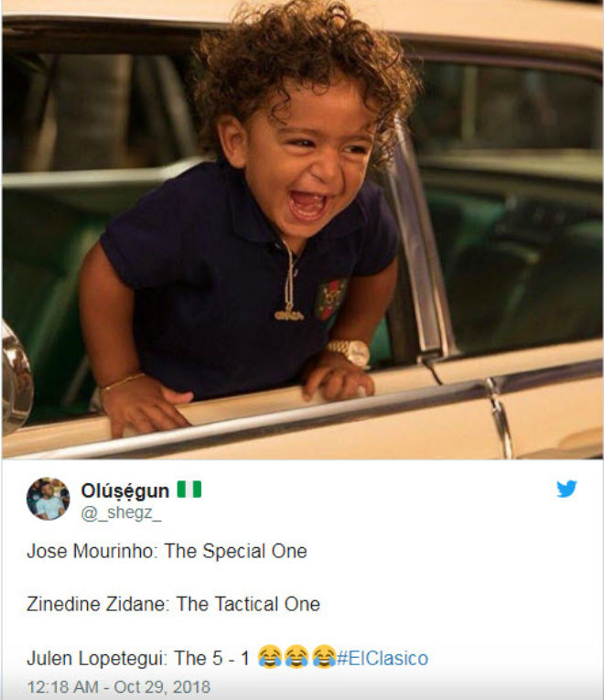Open the 12:18 AM - Oct 29, 2018 timestamp
Viewport: 604px width, 700px height.
tap(118, 686)
